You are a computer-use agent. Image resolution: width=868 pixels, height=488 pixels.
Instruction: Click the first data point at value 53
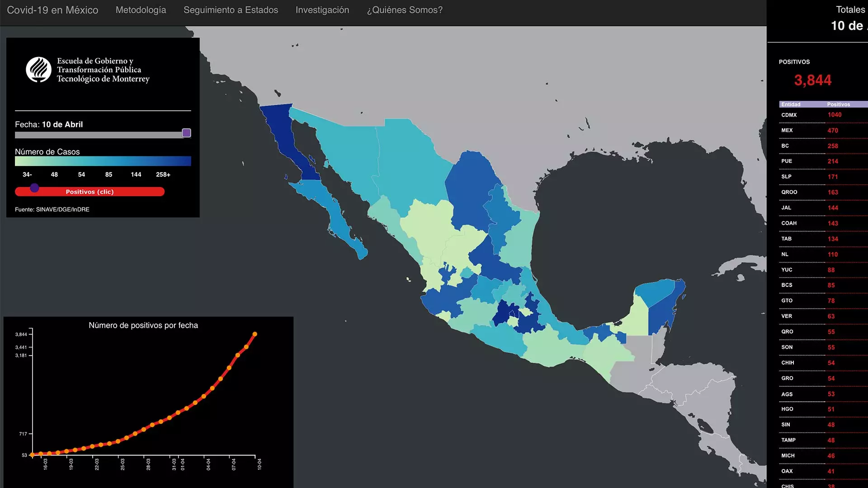32,455
